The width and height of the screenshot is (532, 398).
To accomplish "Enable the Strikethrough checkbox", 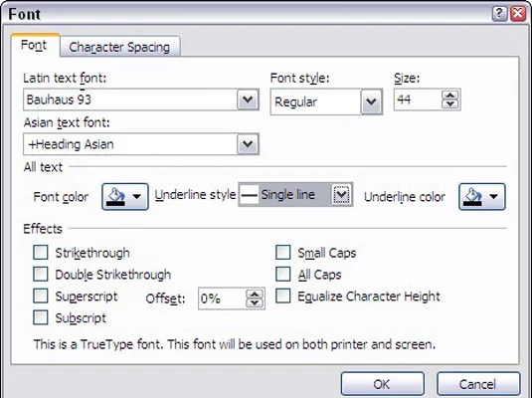I will (41, 253).
